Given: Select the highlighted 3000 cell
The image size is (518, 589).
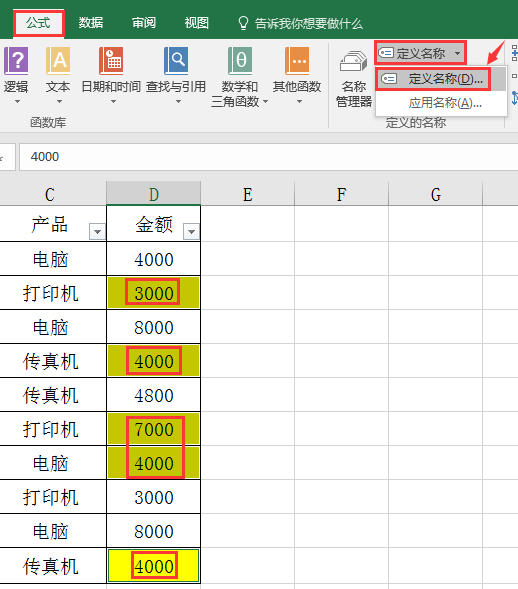Looking at the screenshot, I should [154, 293].
